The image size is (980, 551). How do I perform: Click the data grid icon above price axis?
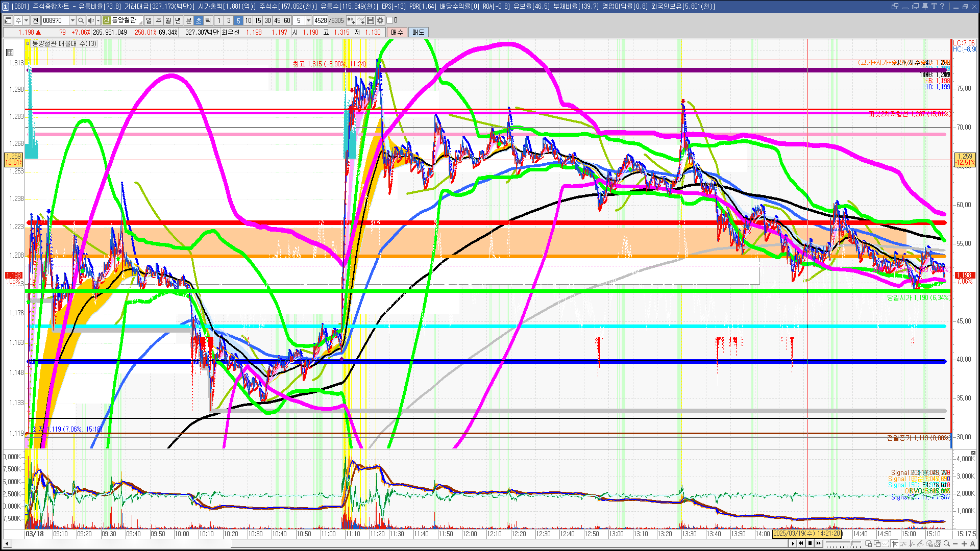click(x=10, y=52)
